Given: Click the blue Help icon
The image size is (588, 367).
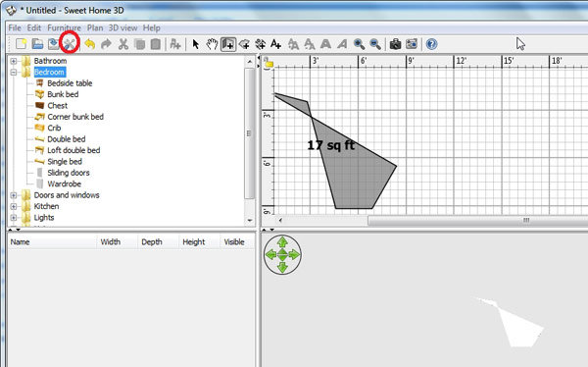Looking at the screenshot, I should tap(431, 44).
